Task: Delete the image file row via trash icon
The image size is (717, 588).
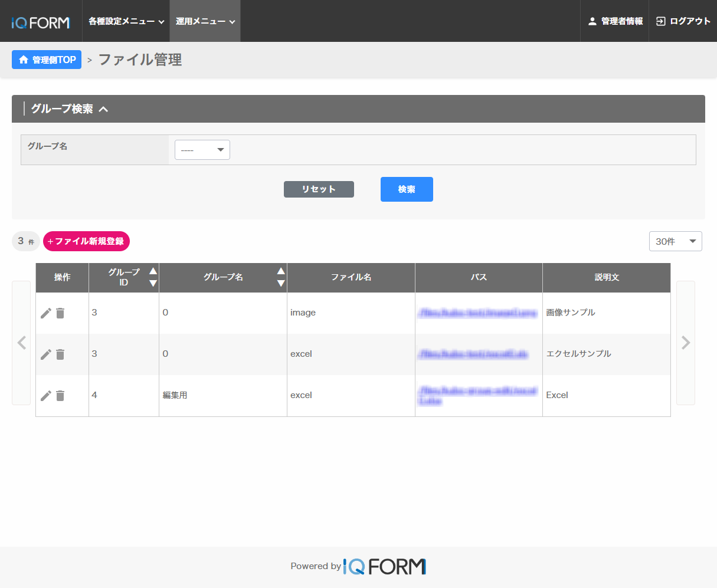Action: point(60,313)
